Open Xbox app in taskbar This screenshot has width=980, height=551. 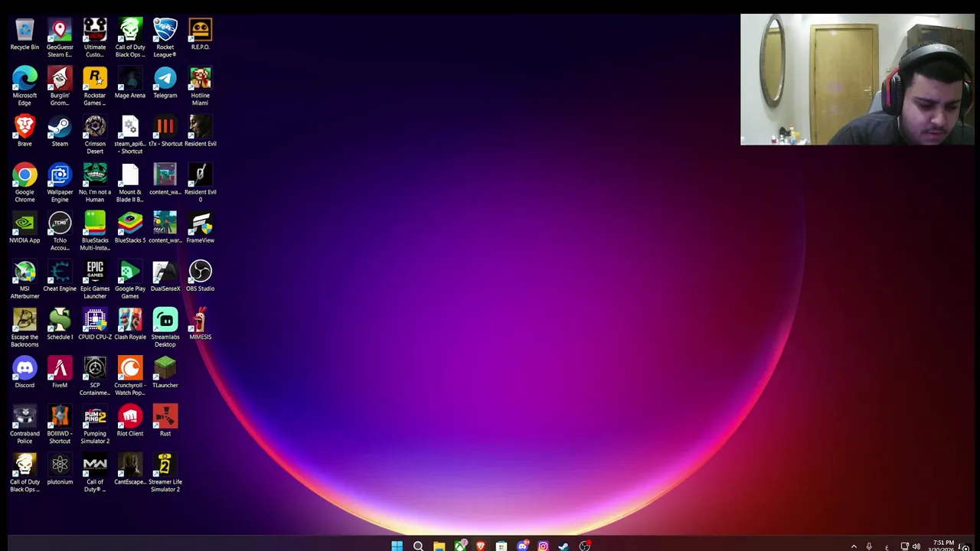click(459, 546)
